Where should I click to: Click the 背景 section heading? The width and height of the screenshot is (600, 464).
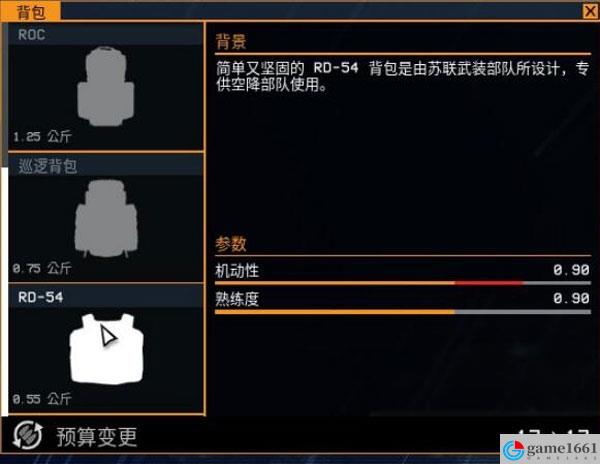click(231, 41)
